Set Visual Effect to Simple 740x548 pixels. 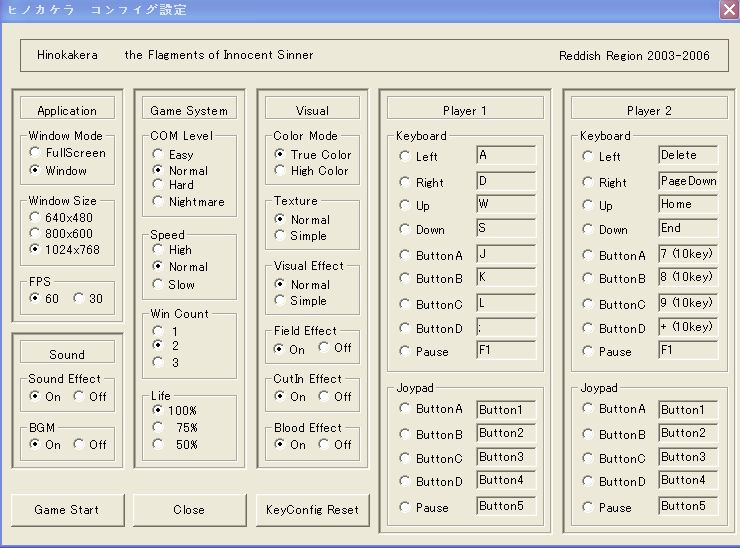click(x=280, y=300)
